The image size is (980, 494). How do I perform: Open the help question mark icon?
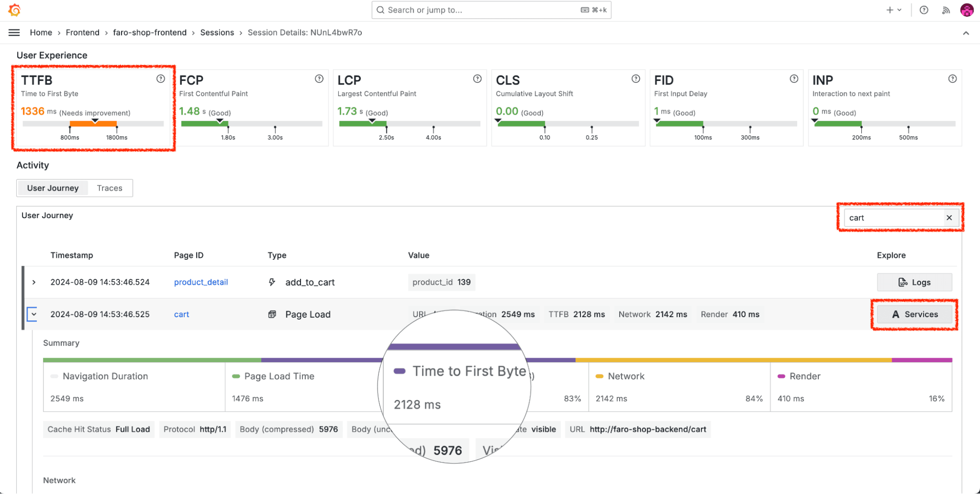[x=924, y=10]
